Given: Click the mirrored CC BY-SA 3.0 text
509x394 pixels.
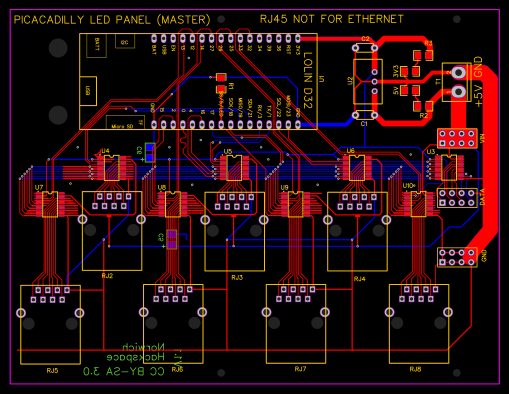Looking at the screenshot, I should coord(124,371).
